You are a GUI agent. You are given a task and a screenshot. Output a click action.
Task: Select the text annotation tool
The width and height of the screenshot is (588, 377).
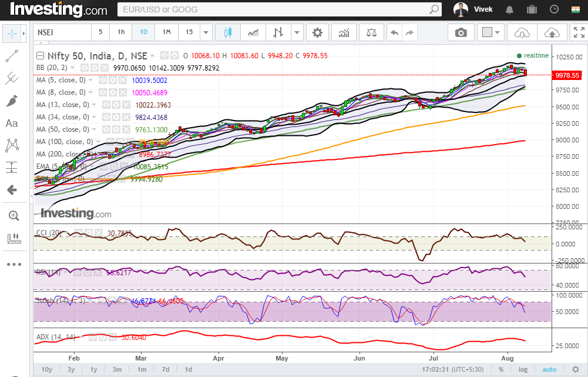[x=12, y=123]
